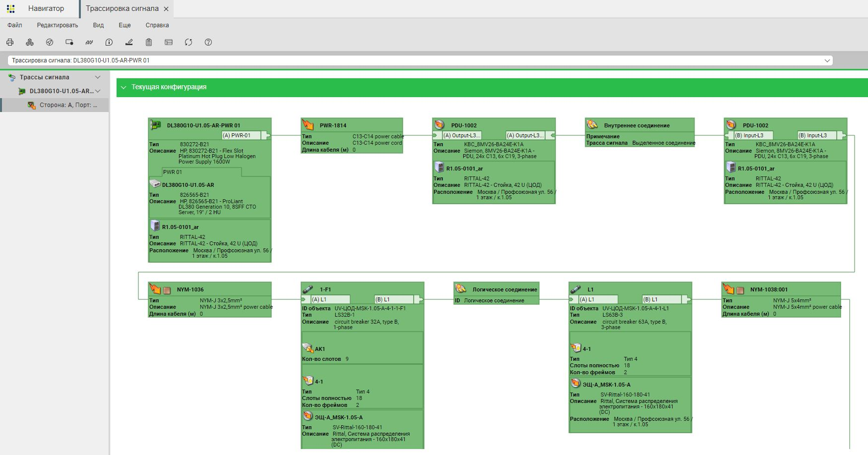Collapse the 'Трассы сигнала' tree chevron

(98, 77)
